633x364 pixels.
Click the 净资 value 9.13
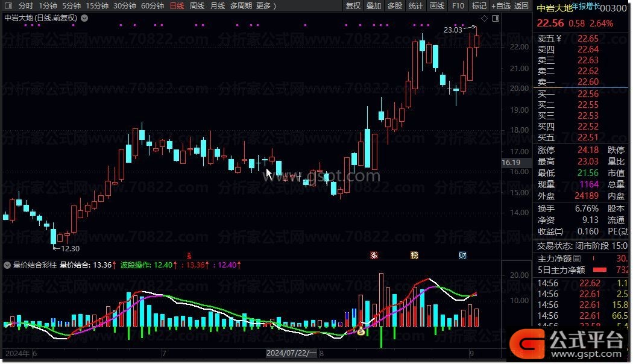click(x=590, y=220)
